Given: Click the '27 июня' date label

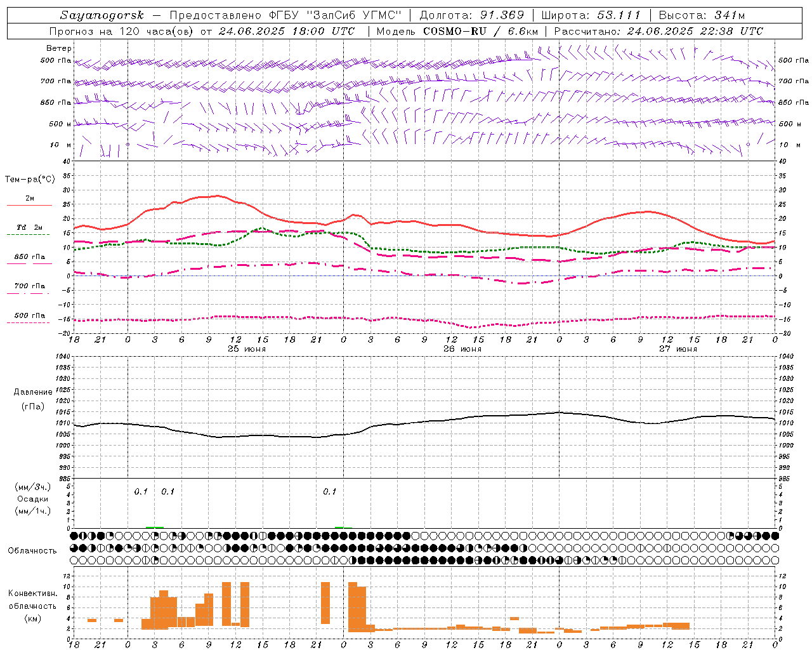Looking at the screenshot, I should click(678, 349).
